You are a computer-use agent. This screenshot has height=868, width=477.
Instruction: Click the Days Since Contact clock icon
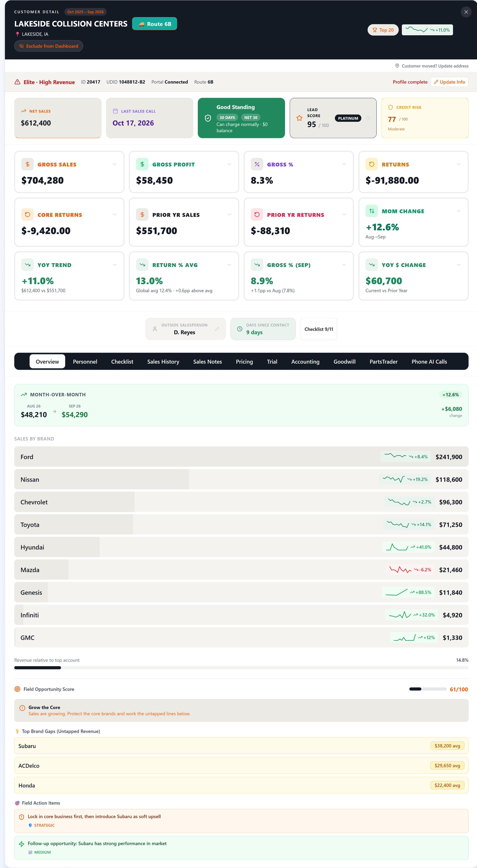[239, 329]
